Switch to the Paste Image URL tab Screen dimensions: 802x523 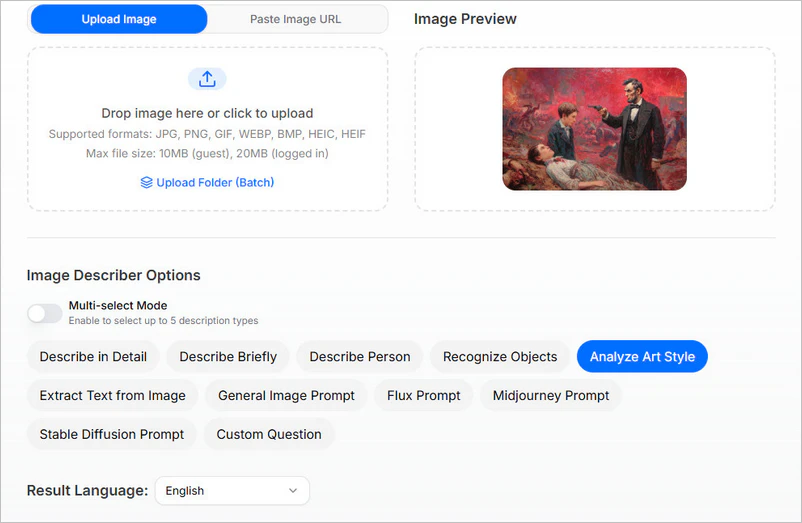tap(295, 19)
